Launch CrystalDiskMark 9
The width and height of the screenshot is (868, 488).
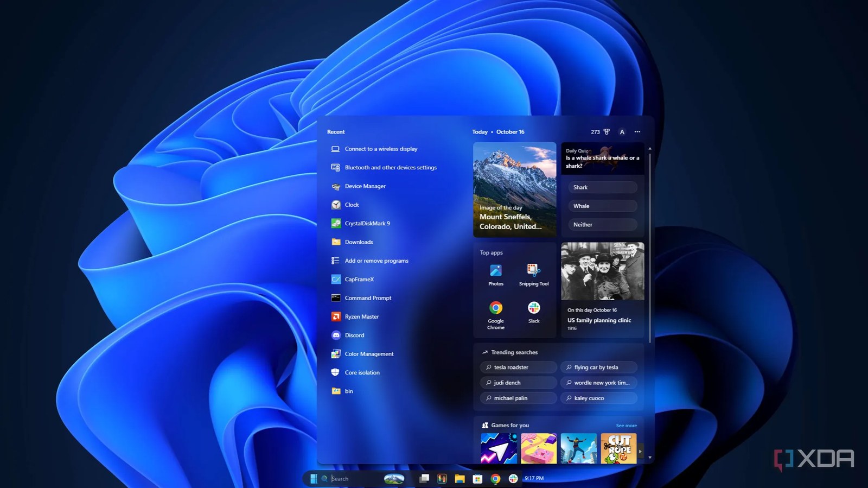tap(361, 223)
